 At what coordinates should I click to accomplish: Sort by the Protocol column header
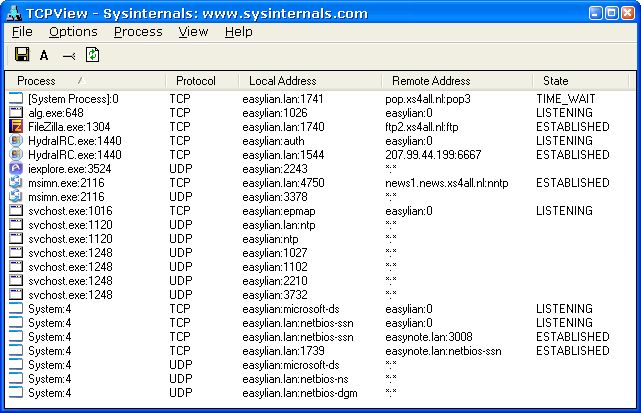click(202, 81)
